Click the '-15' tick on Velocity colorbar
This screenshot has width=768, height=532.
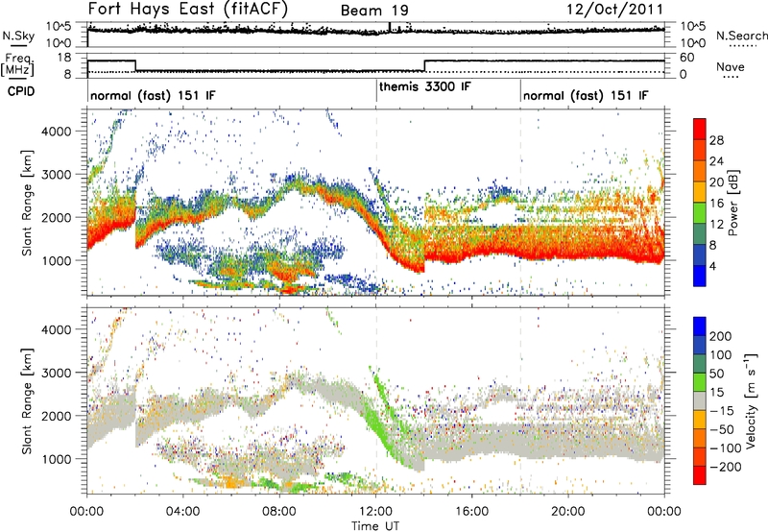click(722, 411)
